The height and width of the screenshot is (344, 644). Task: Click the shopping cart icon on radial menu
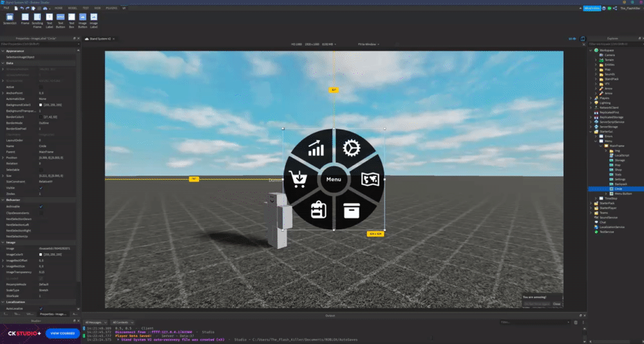[x=298, y=180]
